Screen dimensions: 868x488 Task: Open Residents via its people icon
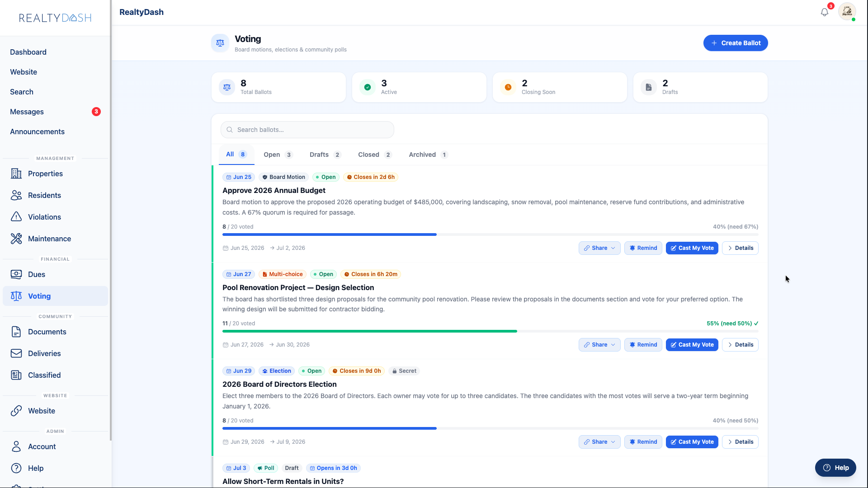16,195
